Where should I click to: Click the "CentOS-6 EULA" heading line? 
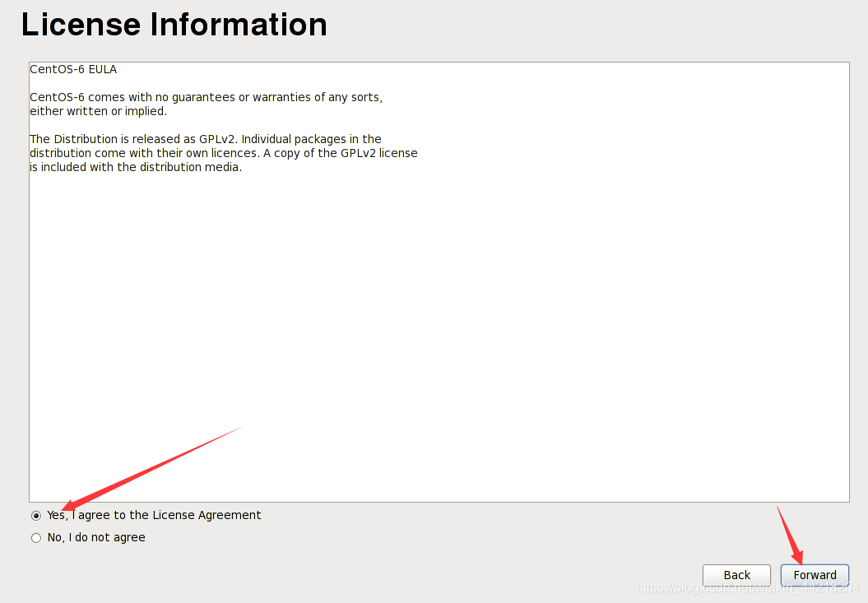tap(73, 69)
